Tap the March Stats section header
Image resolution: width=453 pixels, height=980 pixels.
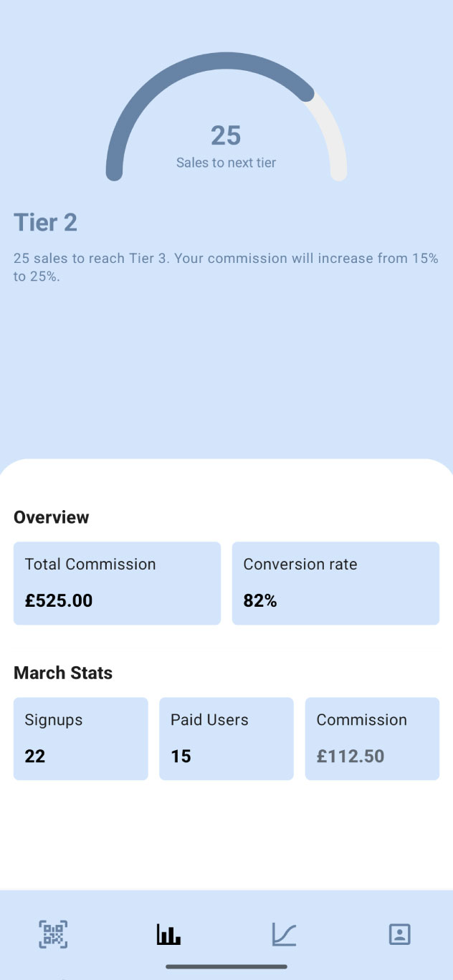pos(63,673)
